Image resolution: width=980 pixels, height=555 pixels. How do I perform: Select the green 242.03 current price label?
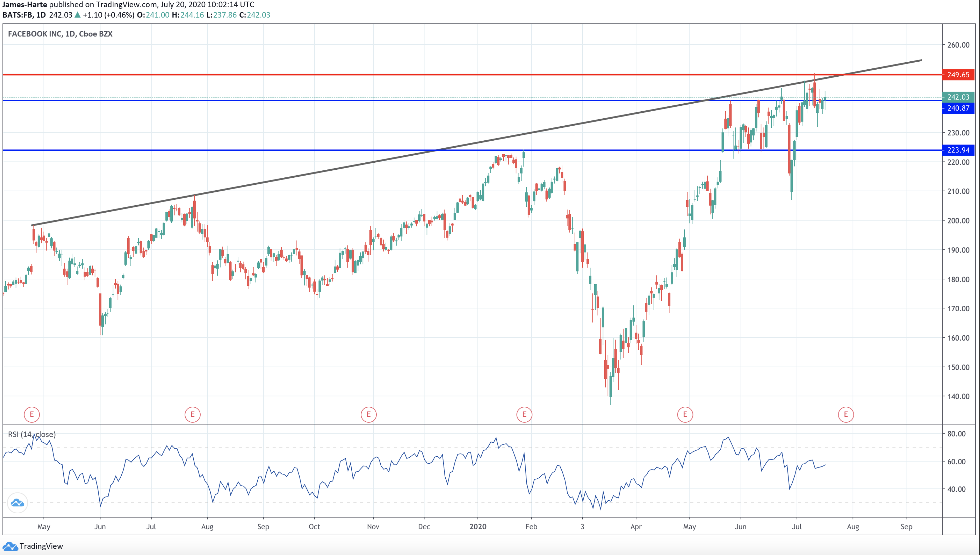click(x=958, y=97)
